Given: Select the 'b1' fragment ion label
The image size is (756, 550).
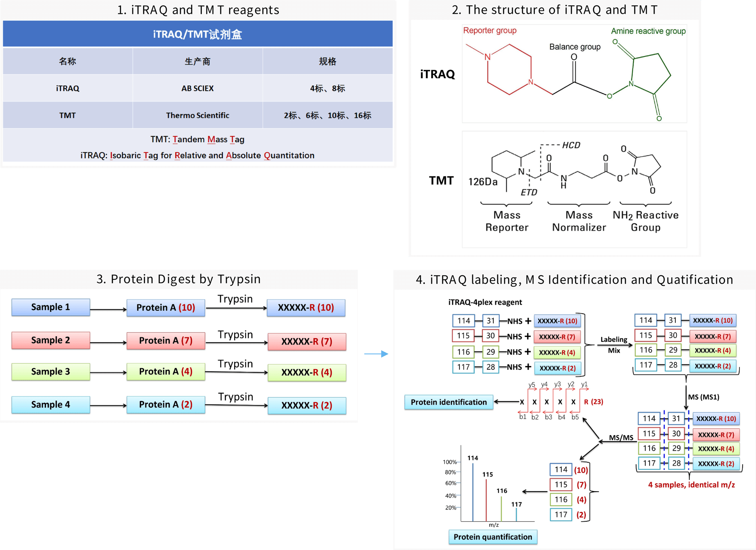Looking at the screenshot, I should point(523,417).
